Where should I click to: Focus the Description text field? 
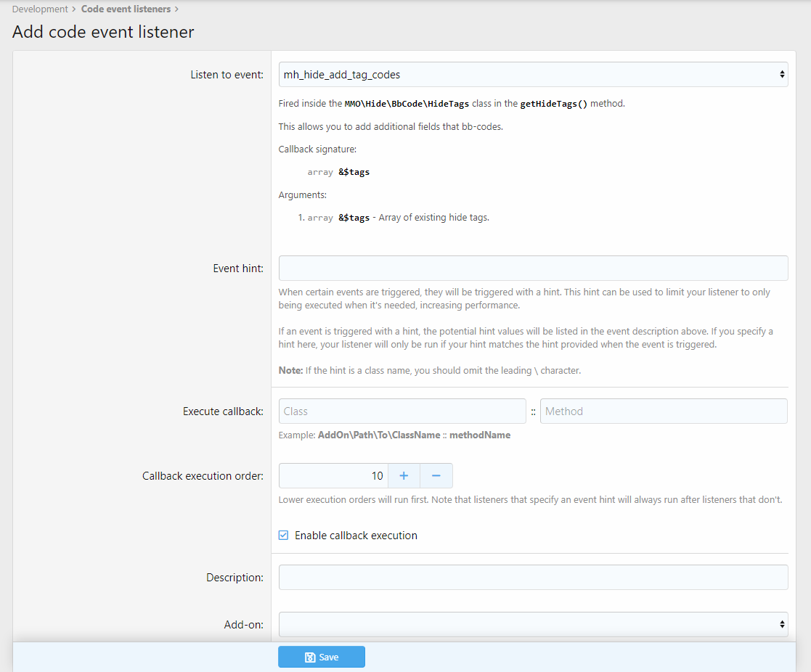click(x=533, y=578)
